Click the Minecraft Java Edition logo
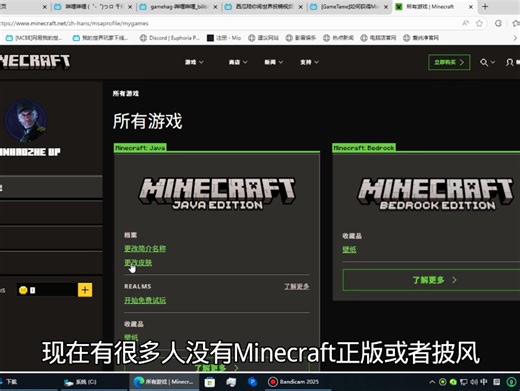Viewport: 520px width, 391px height. [217, 193]
